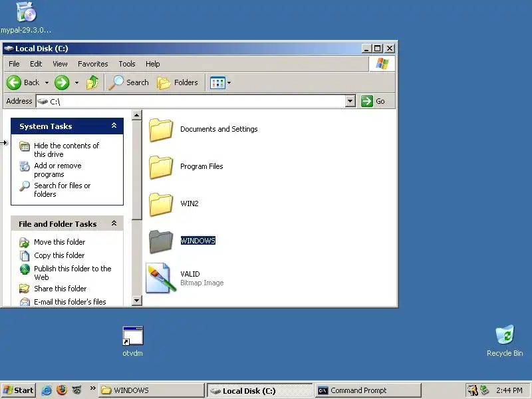The width and height of the screenshot is (532, 399).
Task: Click Publish this folder to the Web
Action: [x=72, y=273]
